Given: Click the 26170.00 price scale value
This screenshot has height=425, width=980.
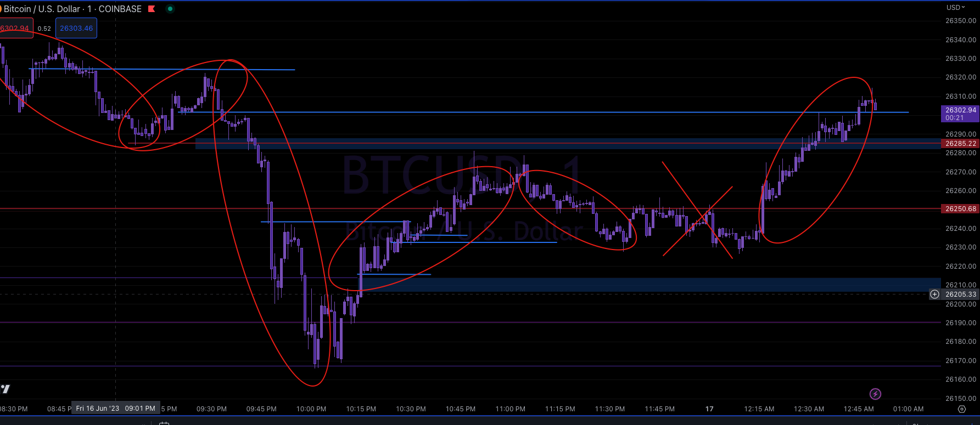Looking at the screenshot, I should (961, 361).
